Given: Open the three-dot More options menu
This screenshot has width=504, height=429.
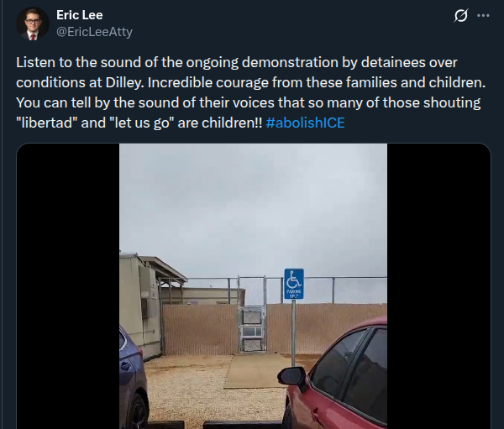Looking at the screenshot, I should coord(483,15).
